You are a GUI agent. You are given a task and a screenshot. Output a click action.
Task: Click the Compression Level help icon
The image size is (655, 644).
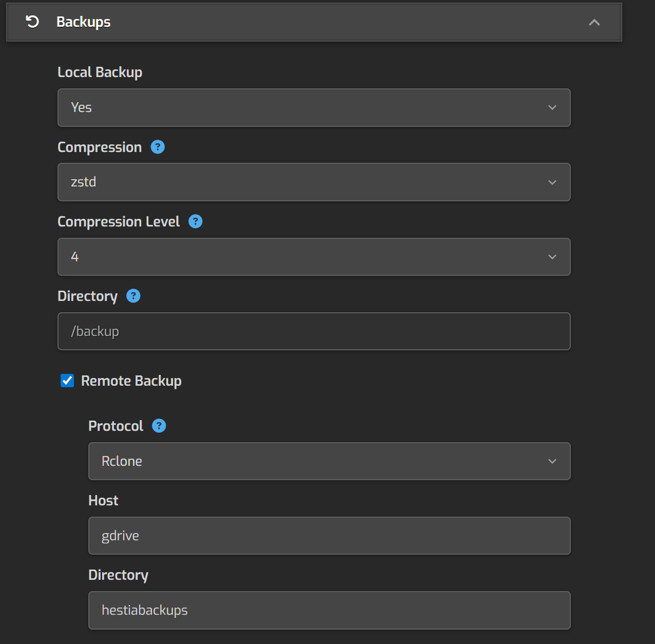tap(196, 221)
